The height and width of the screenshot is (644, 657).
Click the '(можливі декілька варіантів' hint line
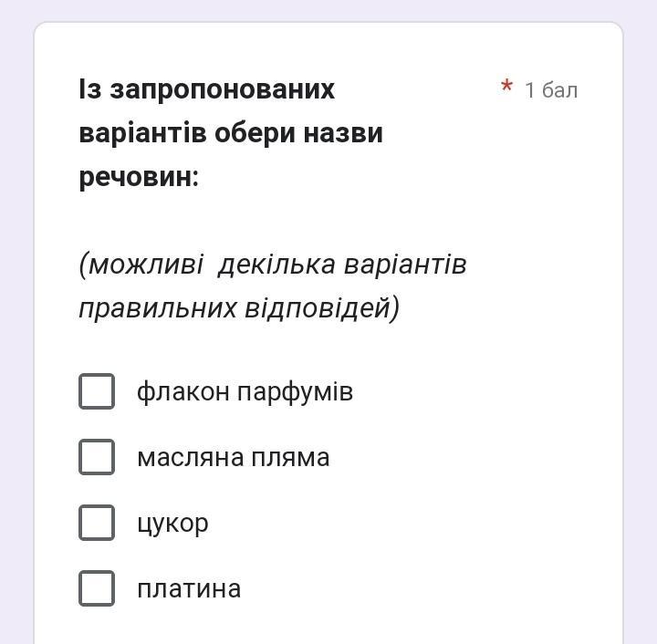pyautogui.click(x=273, y=265)
